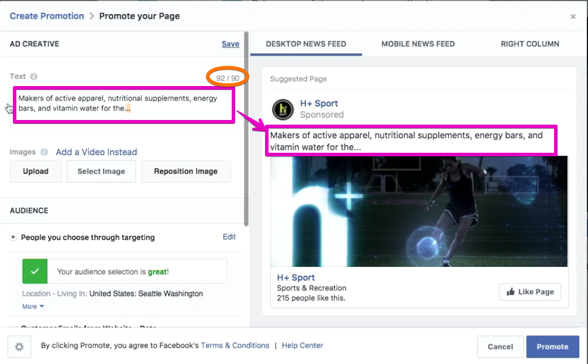
Task: Click the Sponsored label
Action: (x=322, y=115)
